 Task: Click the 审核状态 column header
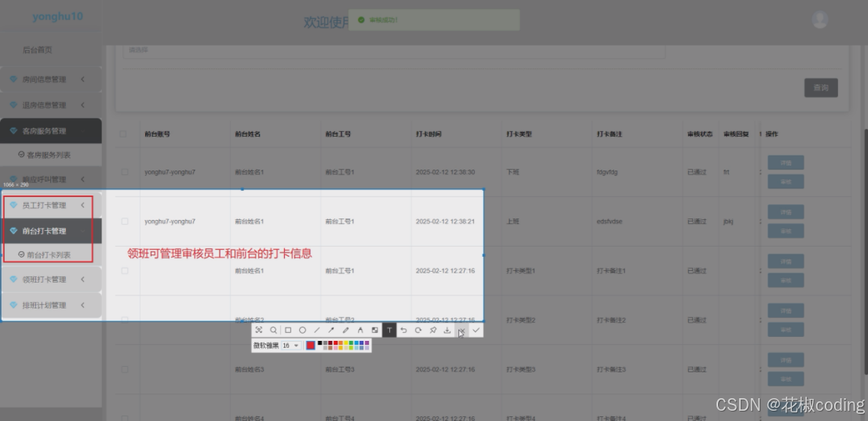click(x=700, y=134)
